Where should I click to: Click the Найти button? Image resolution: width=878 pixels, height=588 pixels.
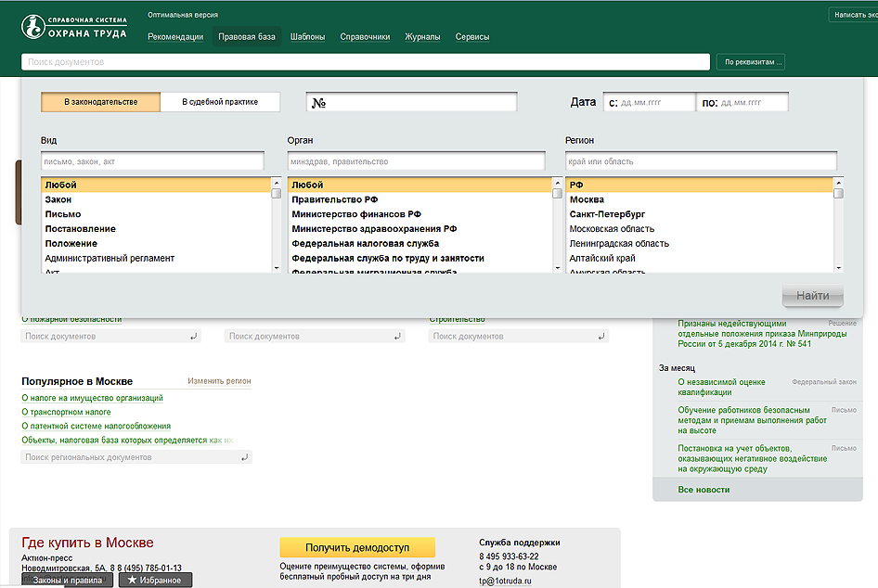pyautogui.click(x=812, y=296)
